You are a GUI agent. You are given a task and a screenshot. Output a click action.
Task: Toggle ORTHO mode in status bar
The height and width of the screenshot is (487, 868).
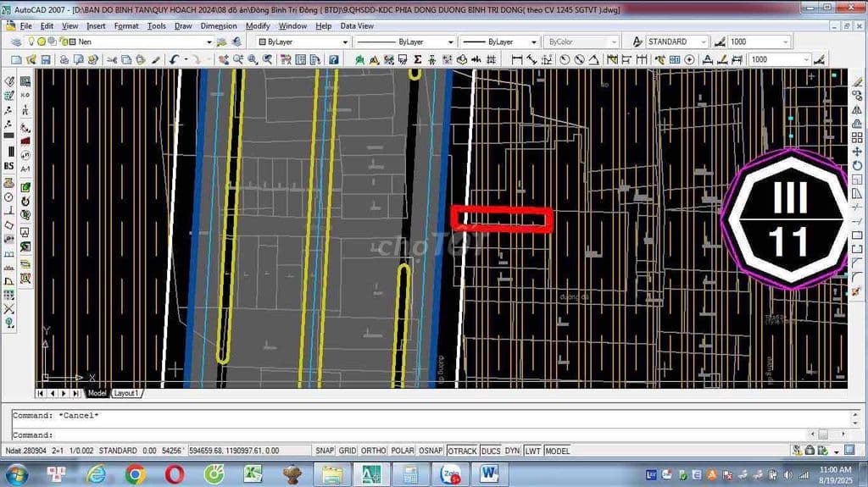tap(373, 451)
